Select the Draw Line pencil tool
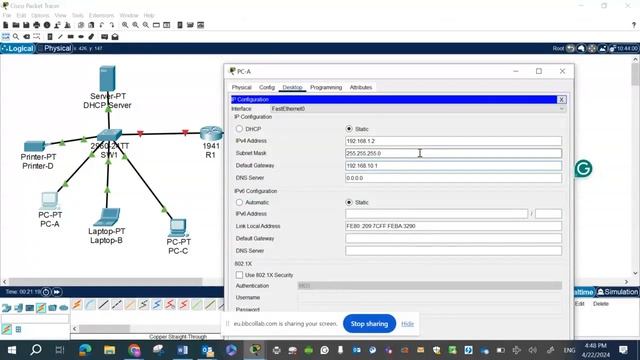640x360 pixels. pos(60,37)
